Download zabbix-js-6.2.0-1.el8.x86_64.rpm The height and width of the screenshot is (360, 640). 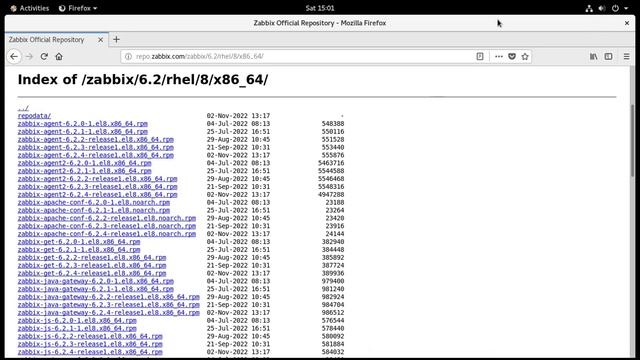(x=77, y=320)
